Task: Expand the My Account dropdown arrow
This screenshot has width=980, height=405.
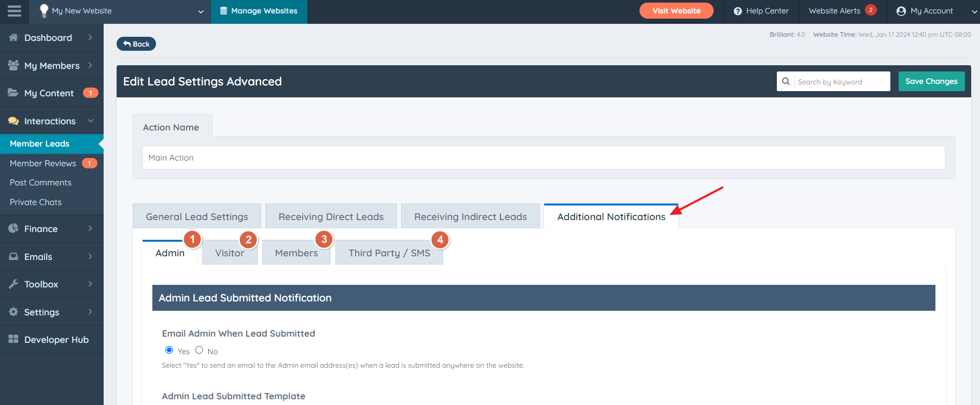Action: (975, 11)
